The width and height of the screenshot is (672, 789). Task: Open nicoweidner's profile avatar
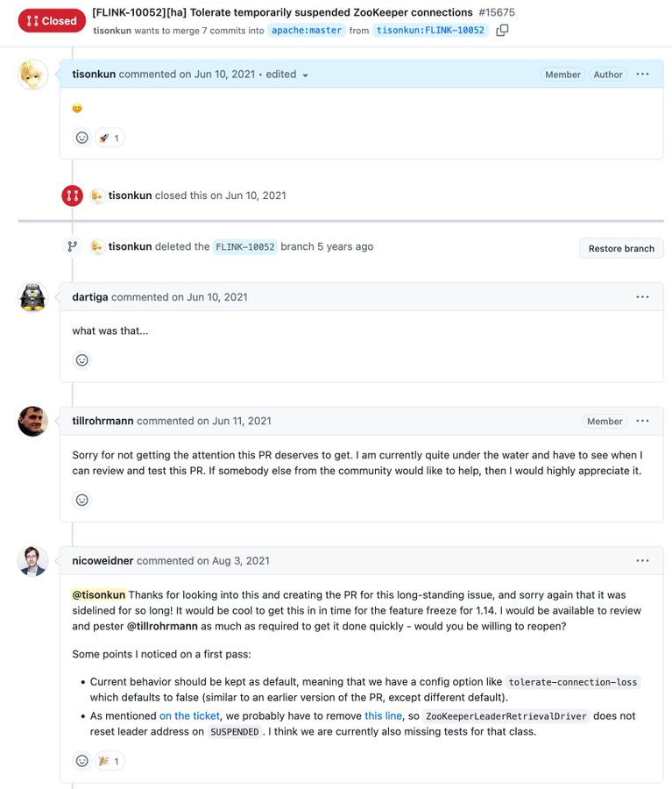(32, 561)
